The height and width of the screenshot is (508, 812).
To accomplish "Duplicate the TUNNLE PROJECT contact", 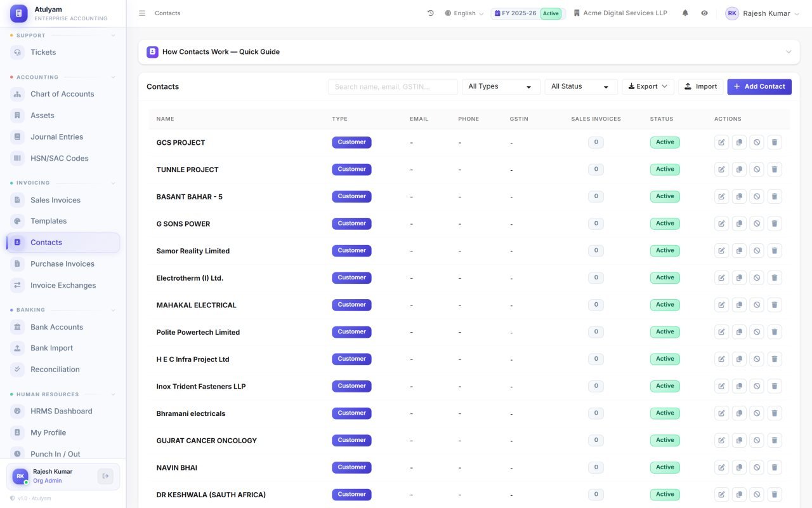I will 739,170.
